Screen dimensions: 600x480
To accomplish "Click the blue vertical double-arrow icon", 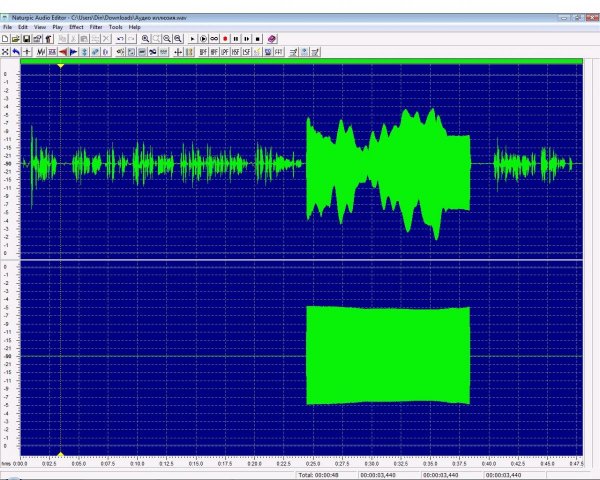I will 84,52.
